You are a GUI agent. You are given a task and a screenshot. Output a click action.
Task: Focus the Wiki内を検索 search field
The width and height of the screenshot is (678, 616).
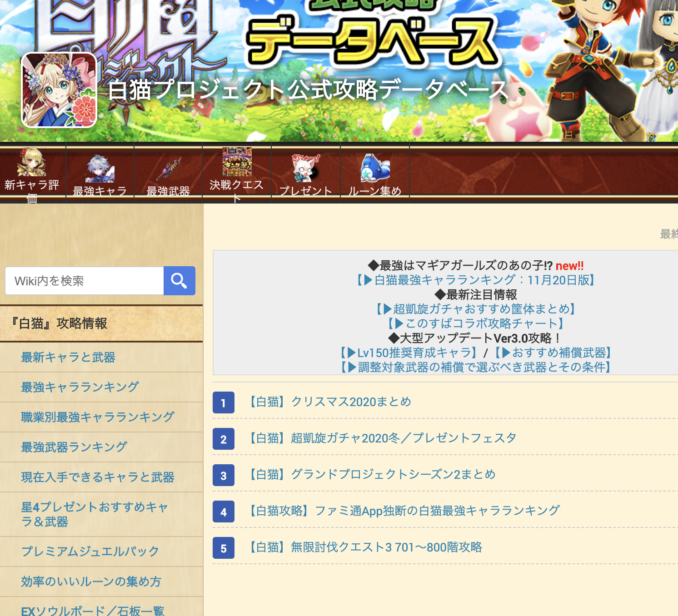[85, 281]
